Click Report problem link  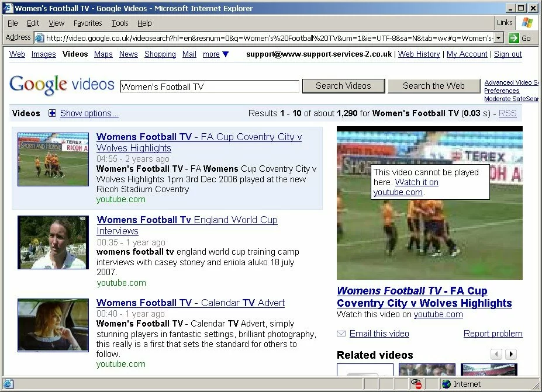click(x=493, y=334)
